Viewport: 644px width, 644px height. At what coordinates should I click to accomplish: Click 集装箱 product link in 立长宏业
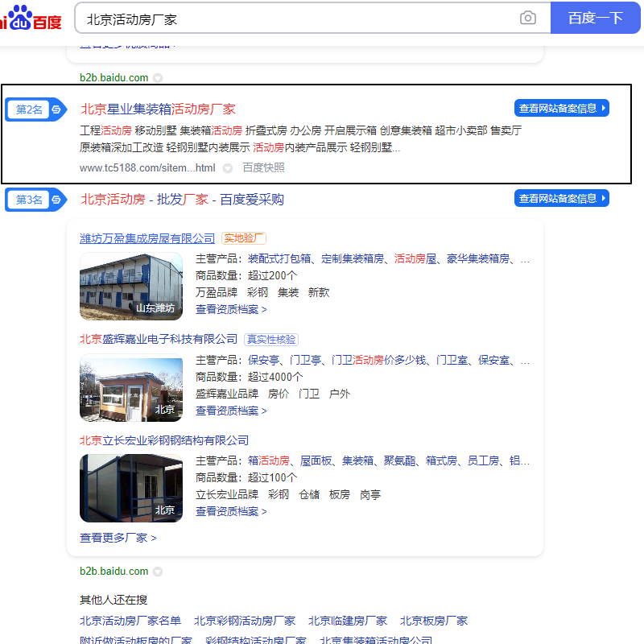(x=357, y=460)
